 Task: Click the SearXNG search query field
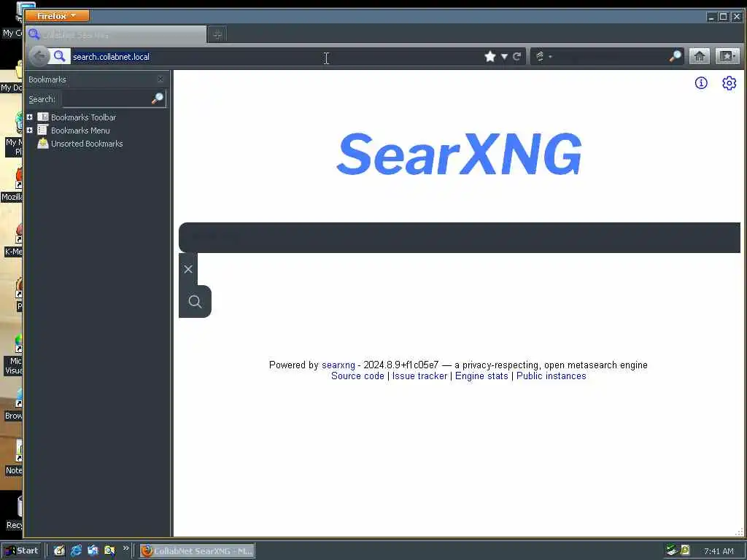pos(460,237)
